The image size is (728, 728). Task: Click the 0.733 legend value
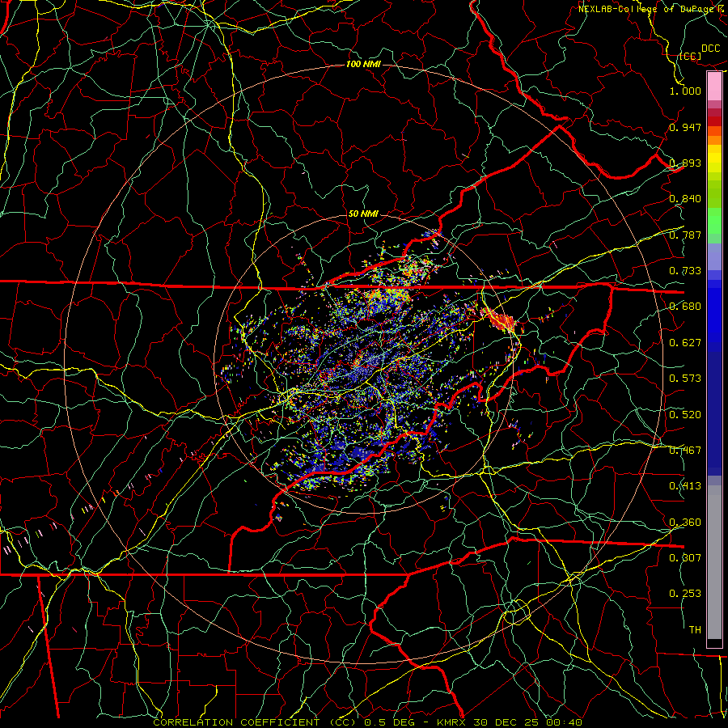coord(685,271)
